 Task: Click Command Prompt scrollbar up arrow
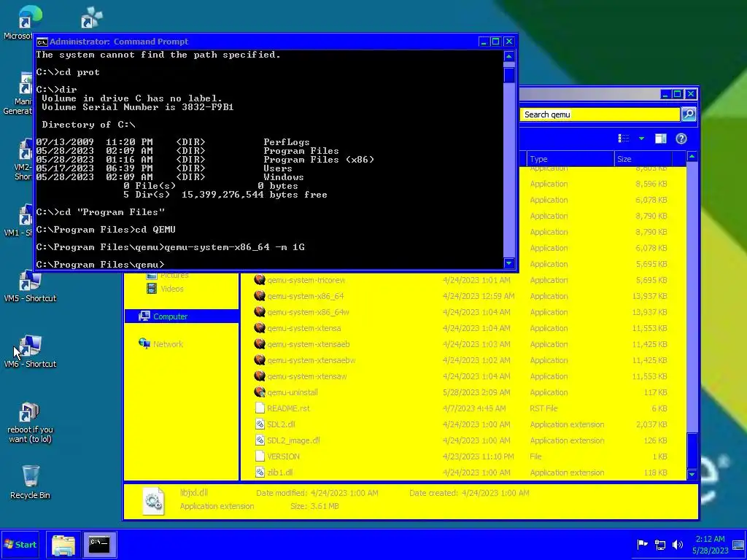(508, 57)
